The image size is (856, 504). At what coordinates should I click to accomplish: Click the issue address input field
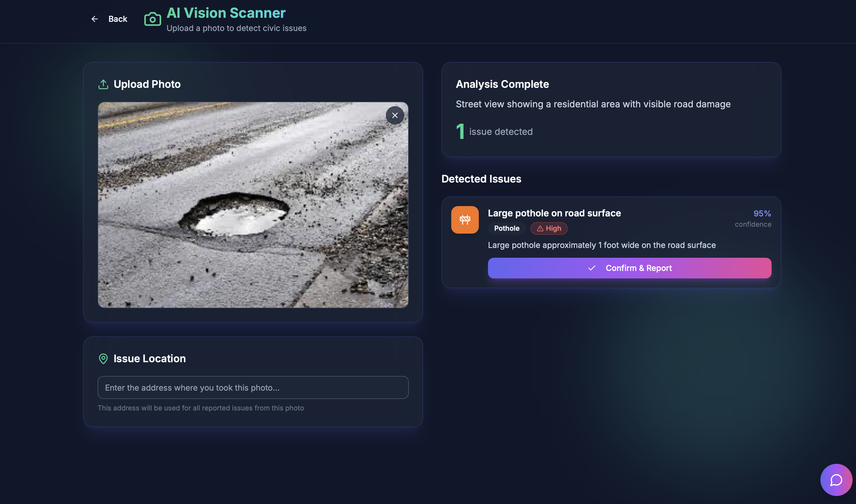click(x=253, y=387)
